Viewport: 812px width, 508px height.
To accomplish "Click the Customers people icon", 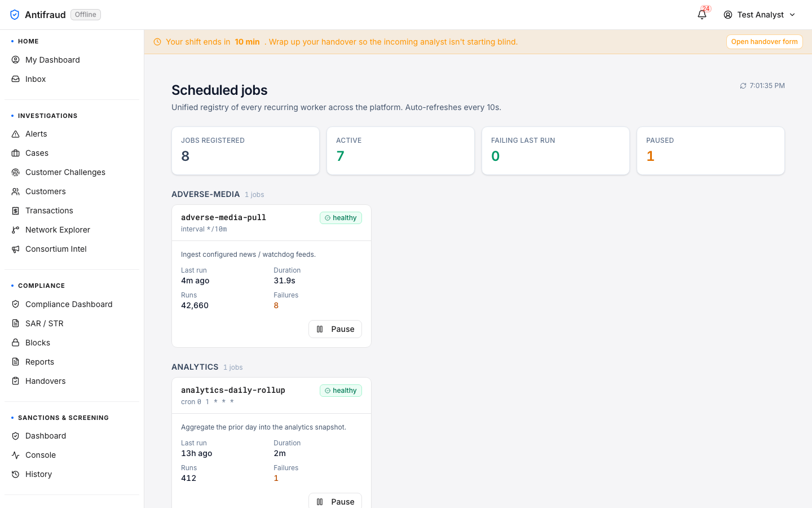I will tap(16, 191).
